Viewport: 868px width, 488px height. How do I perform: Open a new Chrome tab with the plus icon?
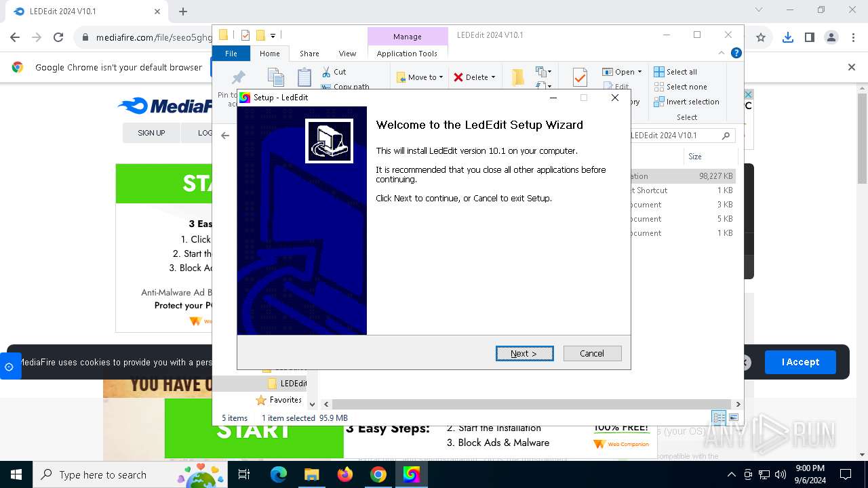(183, 12)
